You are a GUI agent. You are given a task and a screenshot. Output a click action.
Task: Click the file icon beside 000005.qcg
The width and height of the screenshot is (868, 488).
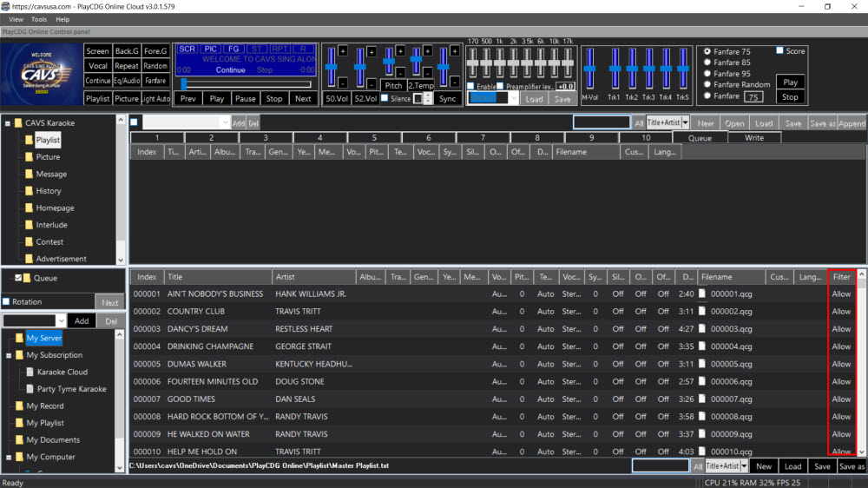(x=702, y=364)
